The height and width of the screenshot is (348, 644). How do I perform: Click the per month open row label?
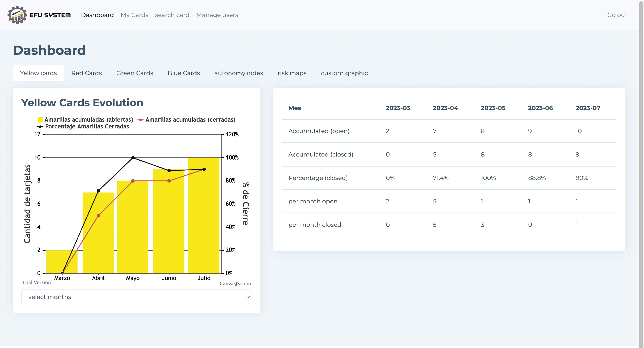tap(313, 201)
